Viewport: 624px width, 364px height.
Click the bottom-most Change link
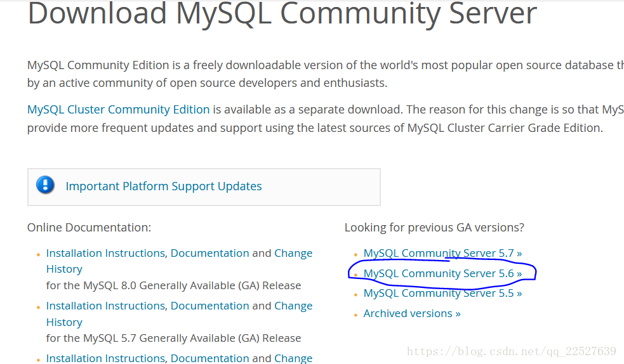coord(293,358)
